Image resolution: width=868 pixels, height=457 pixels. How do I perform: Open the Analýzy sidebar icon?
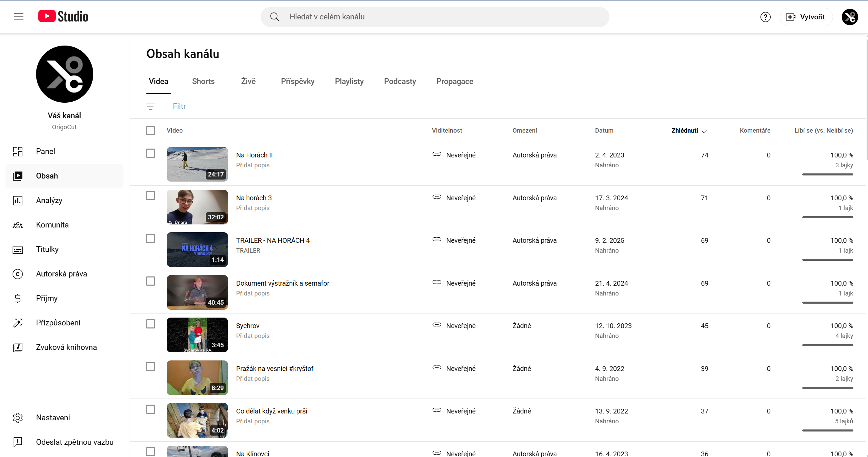pyautogui.click(x=18, y=200)
